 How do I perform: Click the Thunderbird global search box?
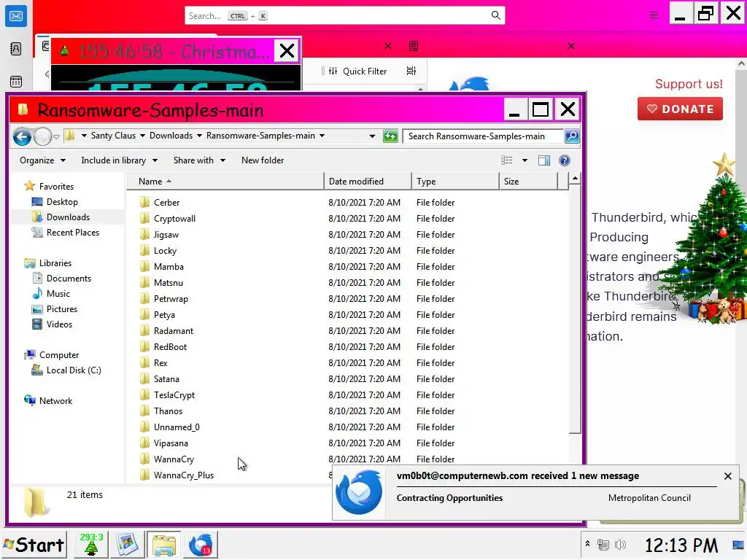pos(345,16)
